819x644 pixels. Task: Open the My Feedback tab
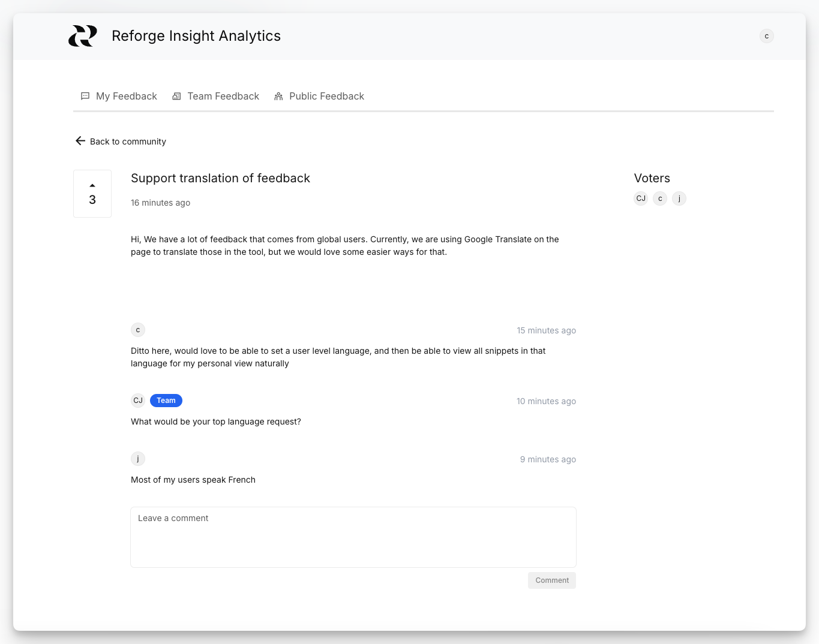pos(119,96)
